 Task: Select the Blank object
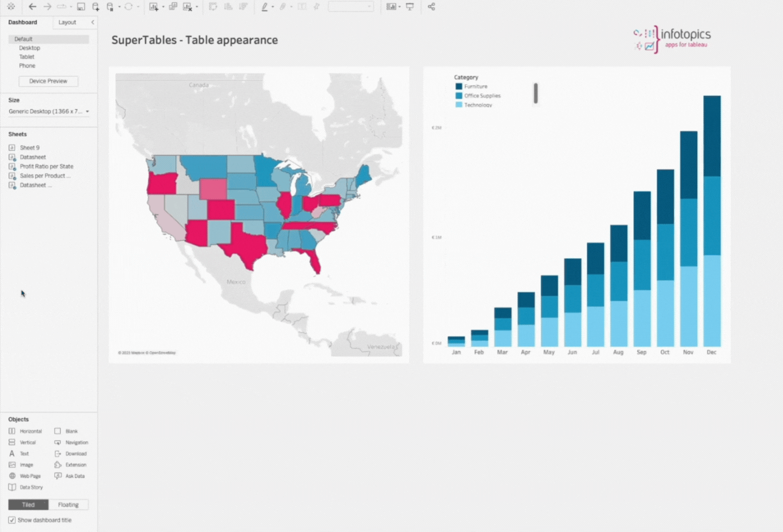pos(66,431)
